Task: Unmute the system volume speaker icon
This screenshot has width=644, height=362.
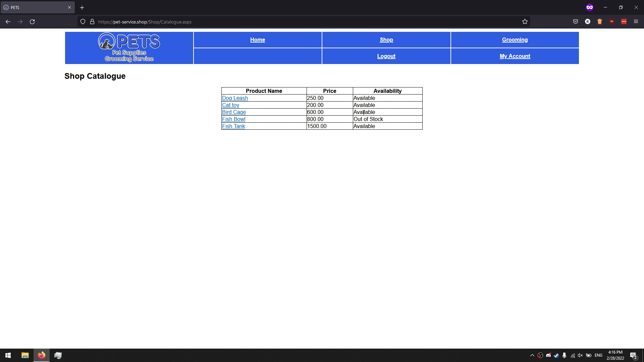Action: point(580,355)
